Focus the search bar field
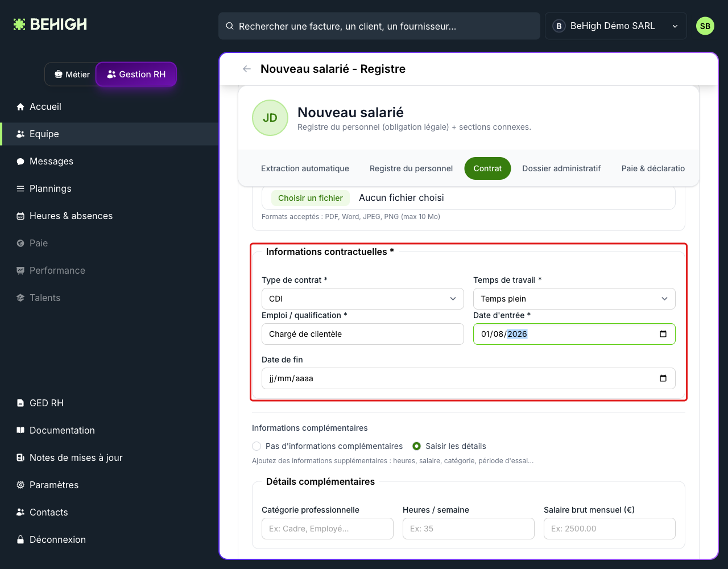The image size is (728, 569). click(x=379, y=26)
